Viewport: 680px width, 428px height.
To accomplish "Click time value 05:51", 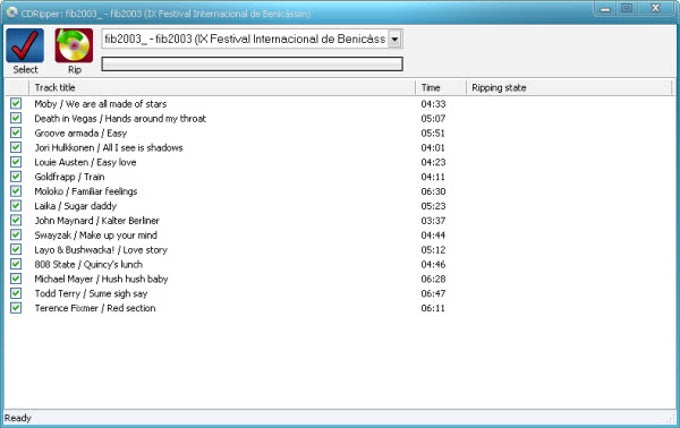I will [x=433, y=133].
